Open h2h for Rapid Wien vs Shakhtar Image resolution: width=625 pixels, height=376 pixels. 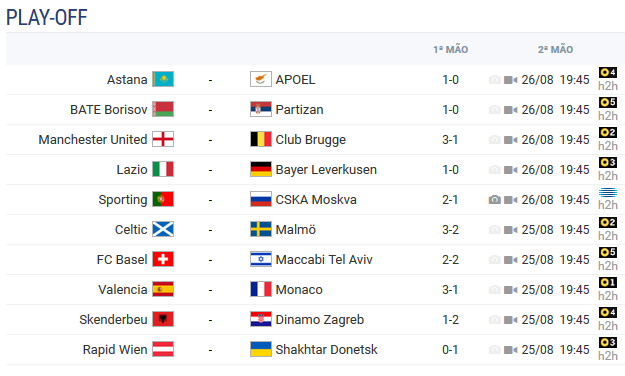click(x=608, y=356)
